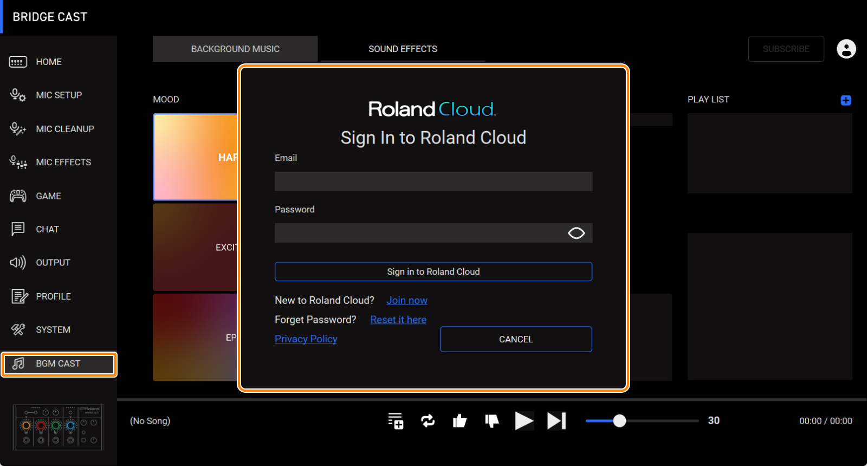Click the Reset it here link
Image resolution: width=868 pixels, height=467 pixels.
click(x=398, y=320)
